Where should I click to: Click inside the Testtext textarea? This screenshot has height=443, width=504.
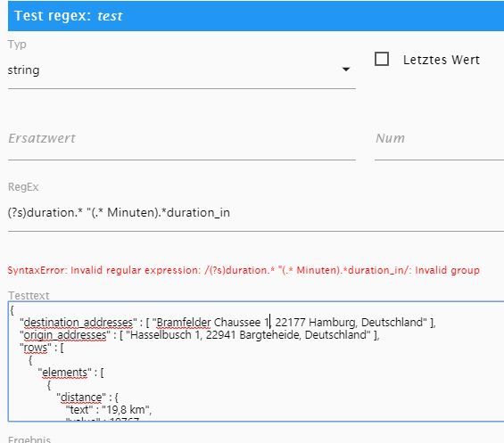(256, 361)
